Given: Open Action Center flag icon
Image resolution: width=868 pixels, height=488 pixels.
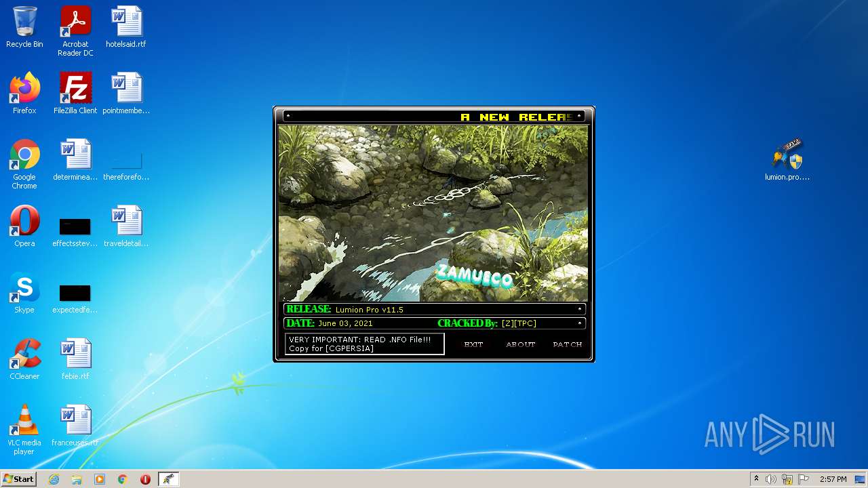Looking at the screenshot, I should point(804,479).
